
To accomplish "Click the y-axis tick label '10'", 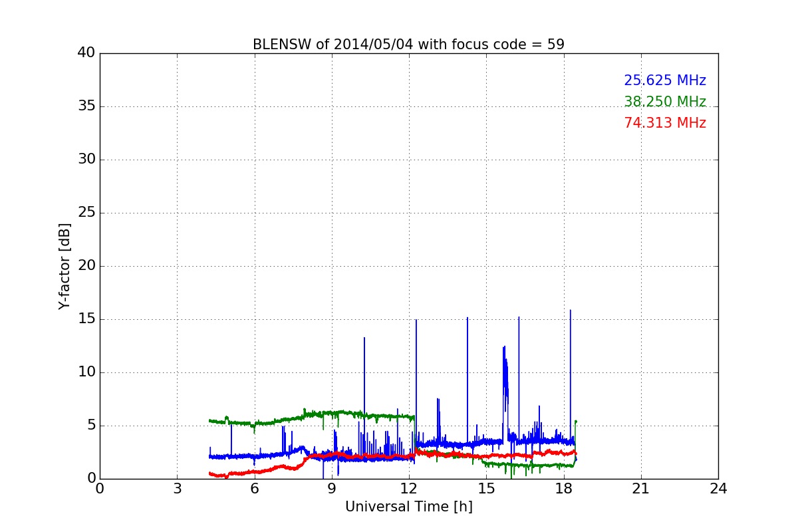I will pyautogui.click(x=86, y=372).
